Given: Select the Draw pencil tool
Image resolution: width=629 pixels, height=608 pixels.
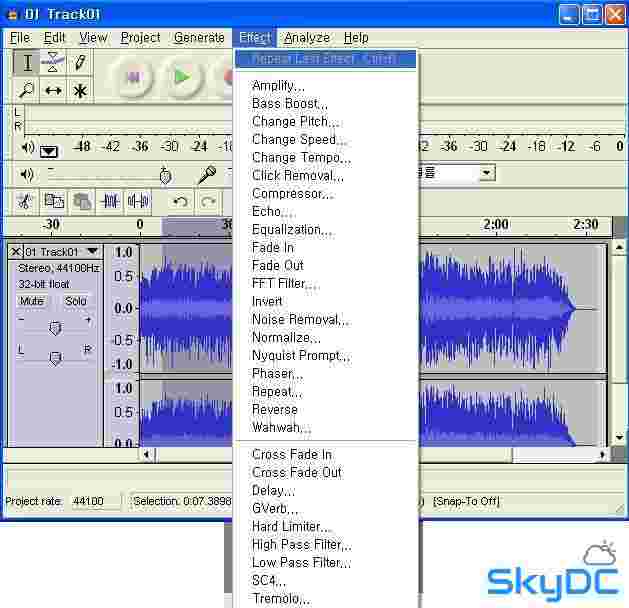Looking at the screenshot, I should [x=79, y=63].
